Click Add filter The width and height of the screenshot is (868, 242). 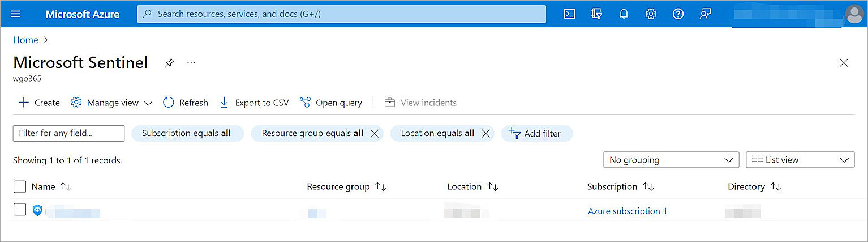[537, 133]
